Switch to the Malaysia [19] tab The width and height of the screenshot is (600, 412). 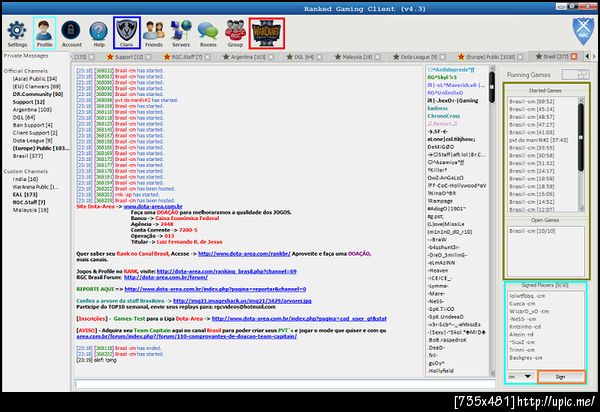coord(357,57)
